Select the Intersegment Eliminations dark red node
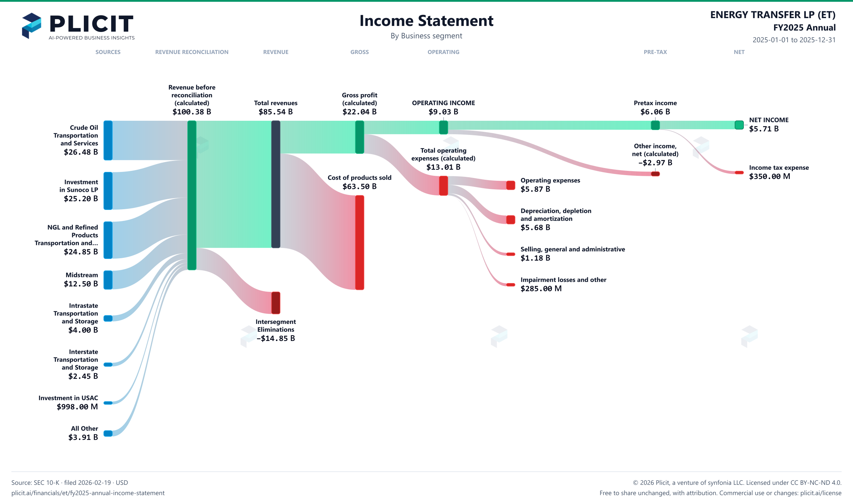The width and height of the screenshot is (853, 504). pos(276,303)
